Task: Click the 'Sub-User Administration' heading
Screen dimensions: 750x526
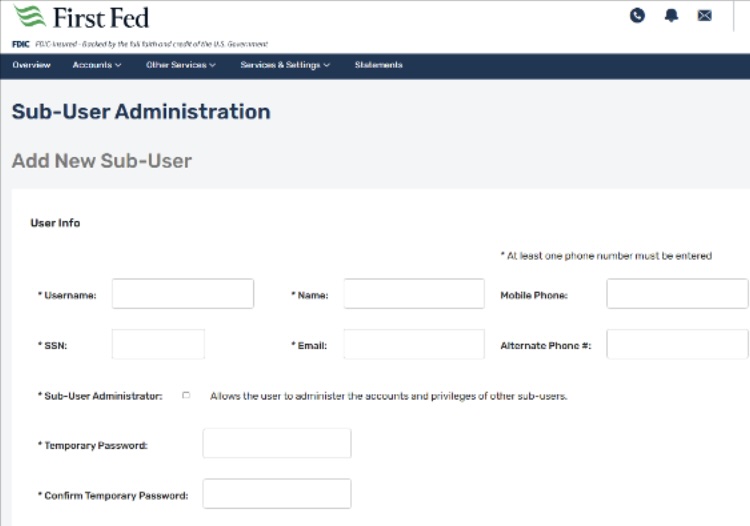Action: pyautogui.click(x=141, y=111)
